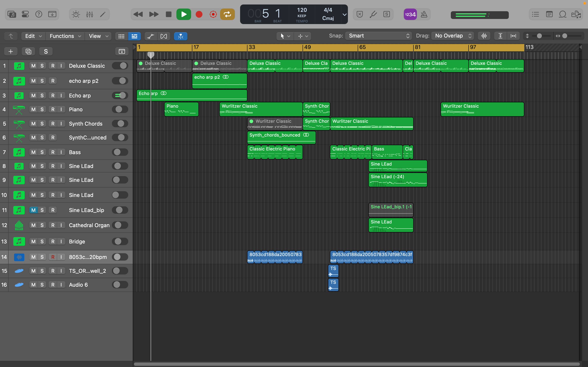Expand the LCD display mode chevron
The image size is (588, 367).
[x=344, y=14]
